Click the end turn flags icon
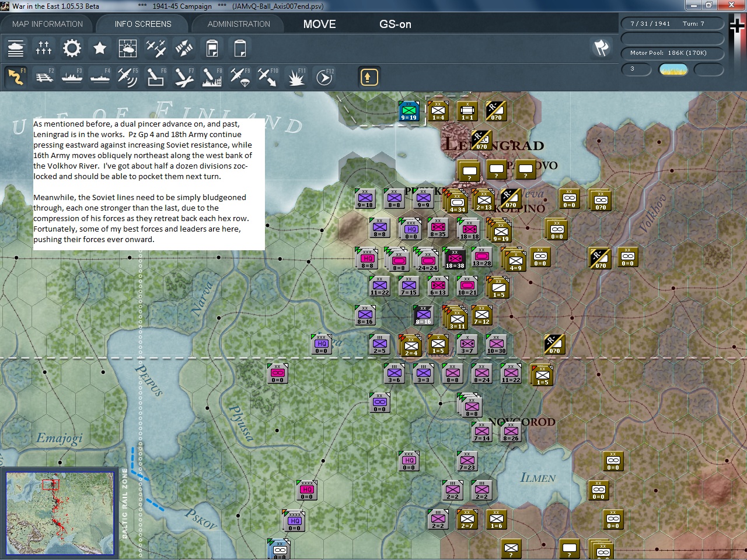747x560 pixels. 601,47
